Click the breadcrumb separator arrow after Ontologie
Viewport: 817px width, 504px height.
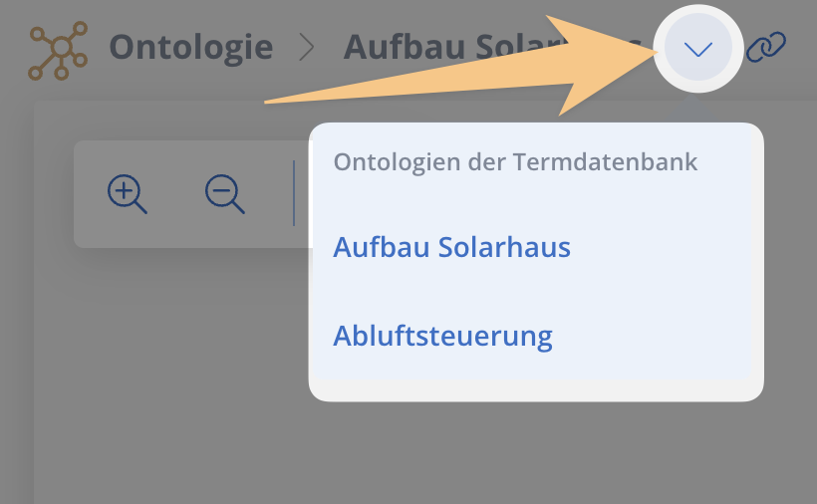click(x=307, y=48)
